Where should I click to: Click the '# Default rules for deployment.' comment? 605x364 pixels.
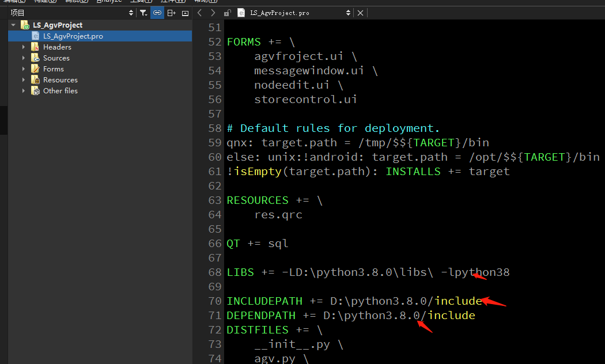[x=333, y=128]
